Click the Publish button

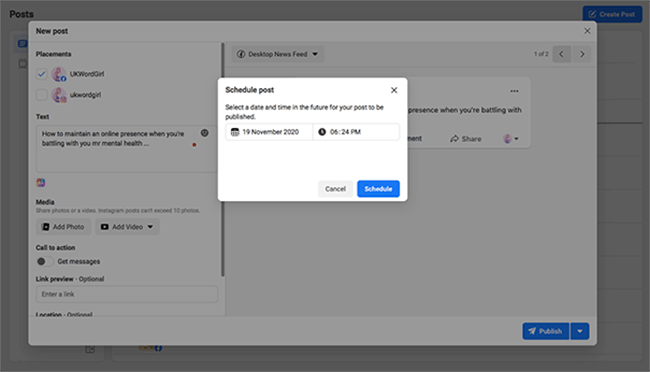tap(546, 331)
